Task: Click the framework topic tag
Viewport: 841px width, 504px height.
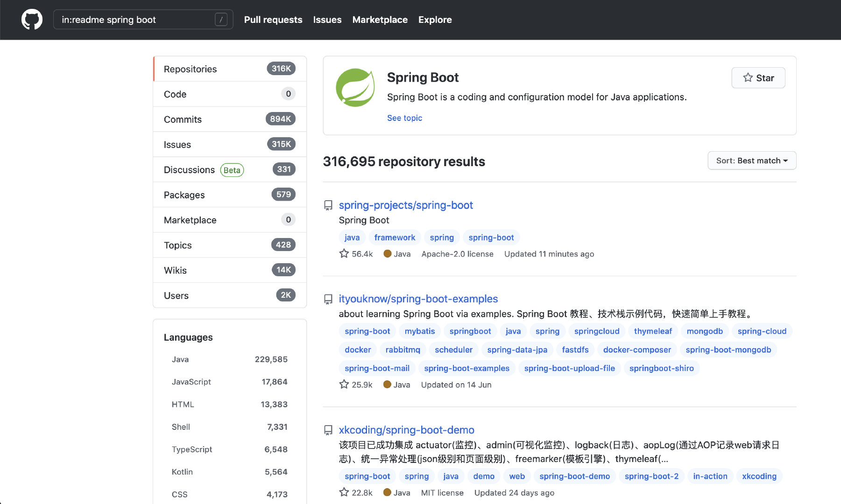Action: [395, 238]
